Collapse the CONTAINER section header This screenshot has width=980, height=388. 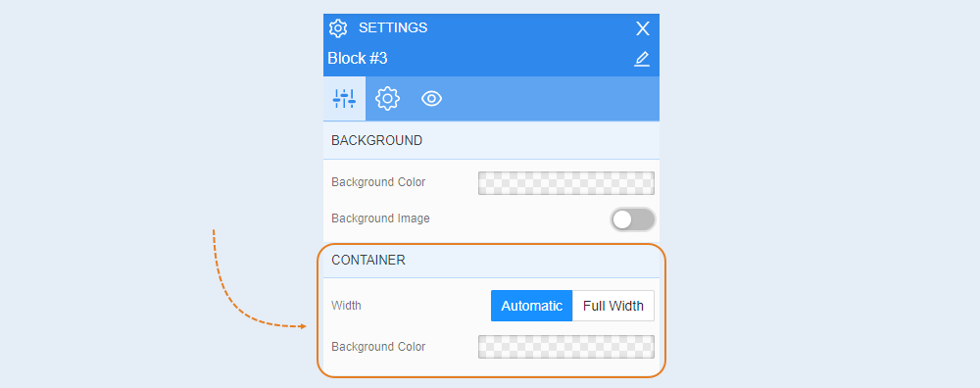pos(491,260)
